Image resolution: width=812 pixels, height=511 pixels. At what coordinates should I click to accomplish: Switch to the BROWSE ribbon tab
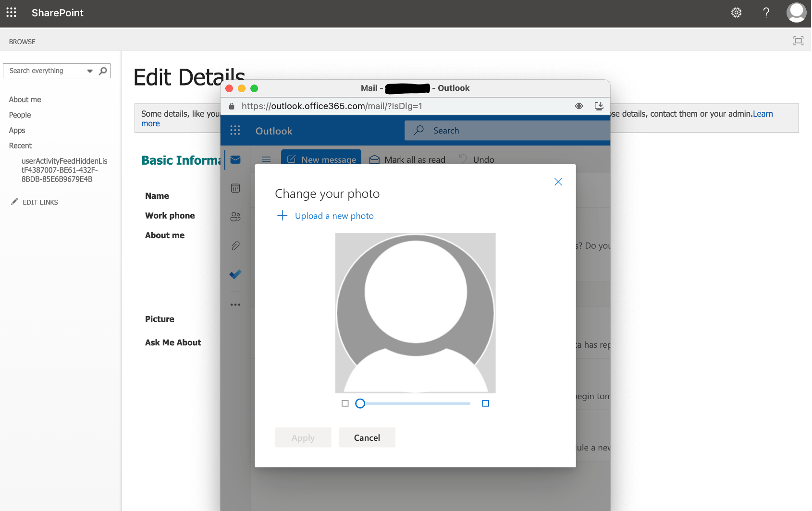(x=22, y=42)
